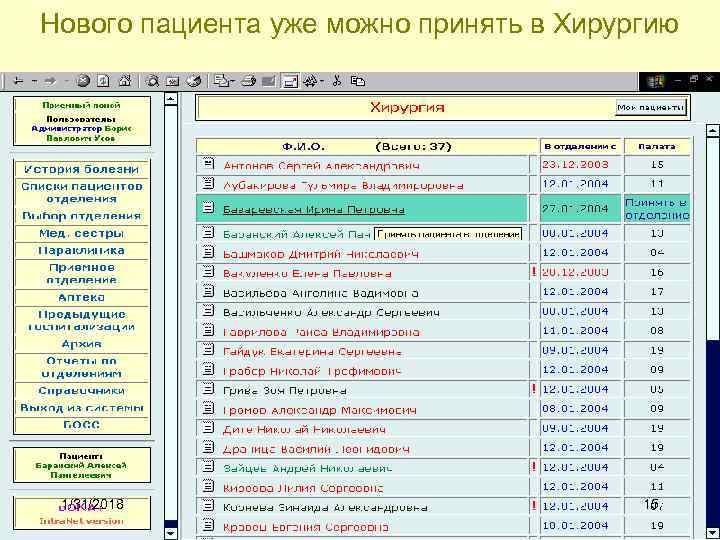This screenshot has width=720, height=540.
Task: Click the left frame scrollbar up arrow
Action: 171,98
